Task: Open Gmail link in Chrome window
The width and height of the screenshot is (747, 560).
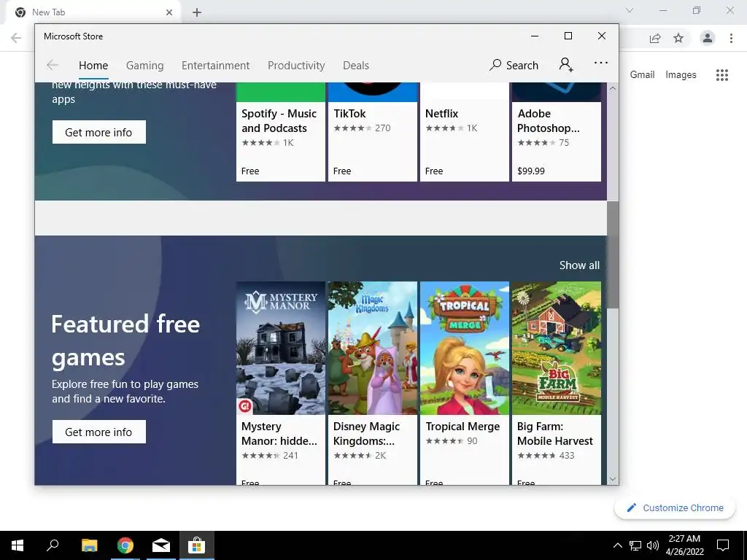Action: (642, 75)
